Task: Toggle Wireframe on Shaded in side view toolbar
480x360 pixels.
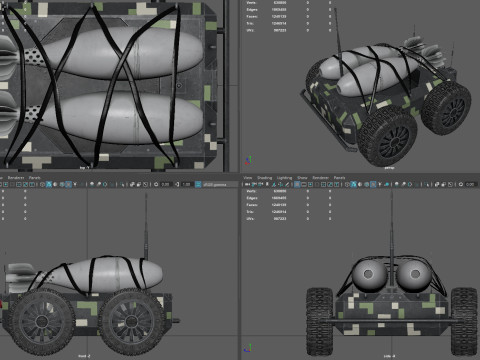Action: (367, 184)
